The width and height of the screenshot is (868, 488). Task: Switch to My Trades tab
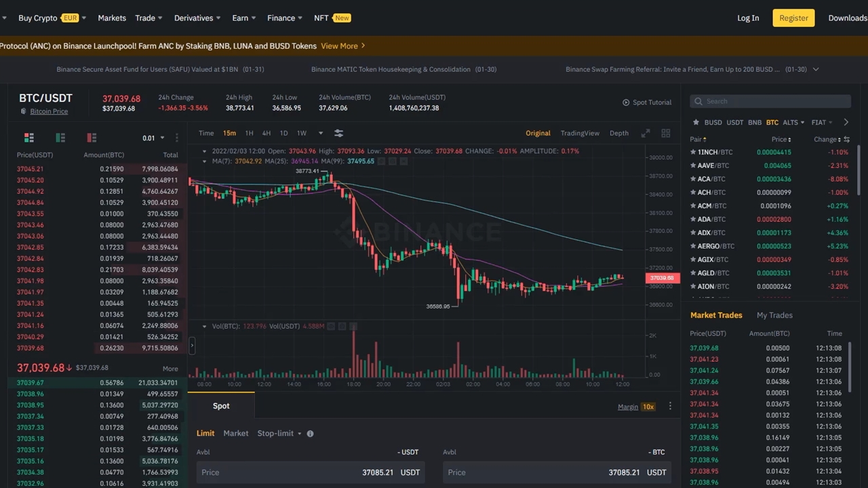(774, 315)
